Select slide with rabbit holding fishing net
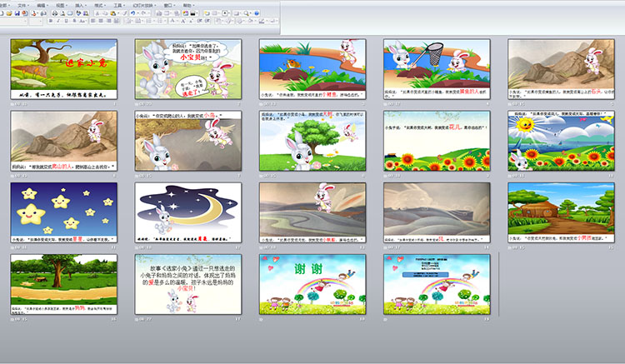The height and width of the screenshot is (364, 625). click(437, 69)
